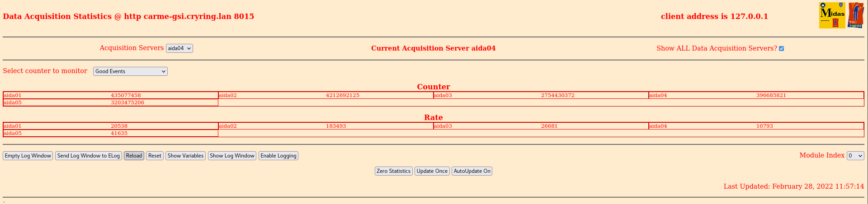The width and height of the screenshot is (868, 204).
Task: Click the Select counter to monitor label
Action: (45, 71)
